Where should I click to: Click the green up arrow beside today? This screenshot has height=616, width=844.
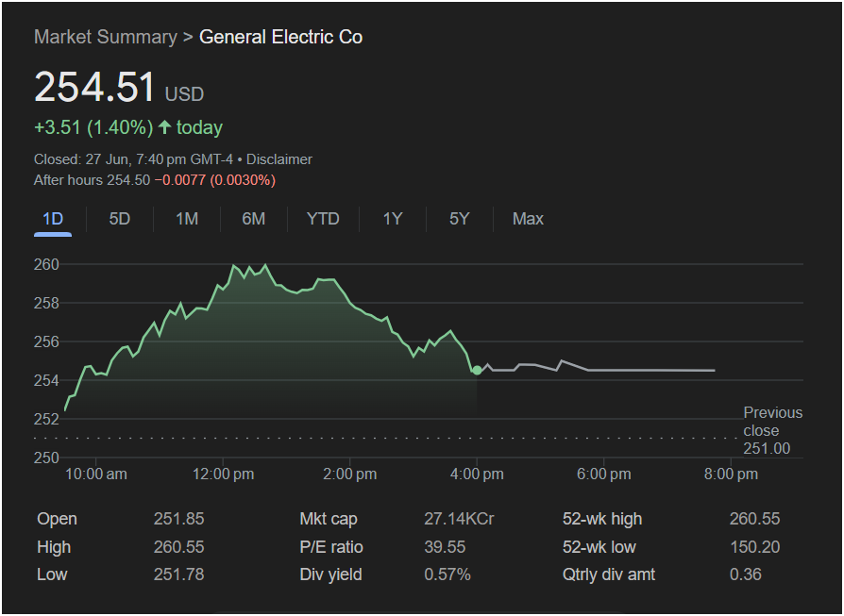tap(164, 127)
